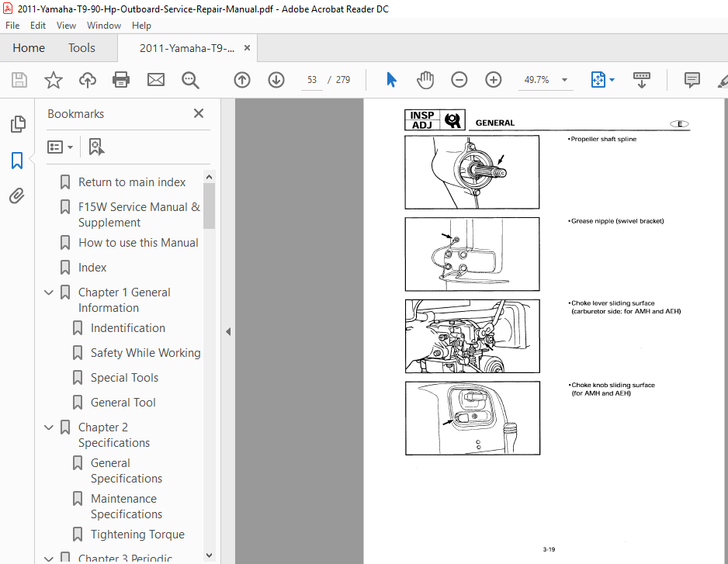Close the Bookmarks panel
This screenshot has height=564, width=728.
click(x=199, y=113)
